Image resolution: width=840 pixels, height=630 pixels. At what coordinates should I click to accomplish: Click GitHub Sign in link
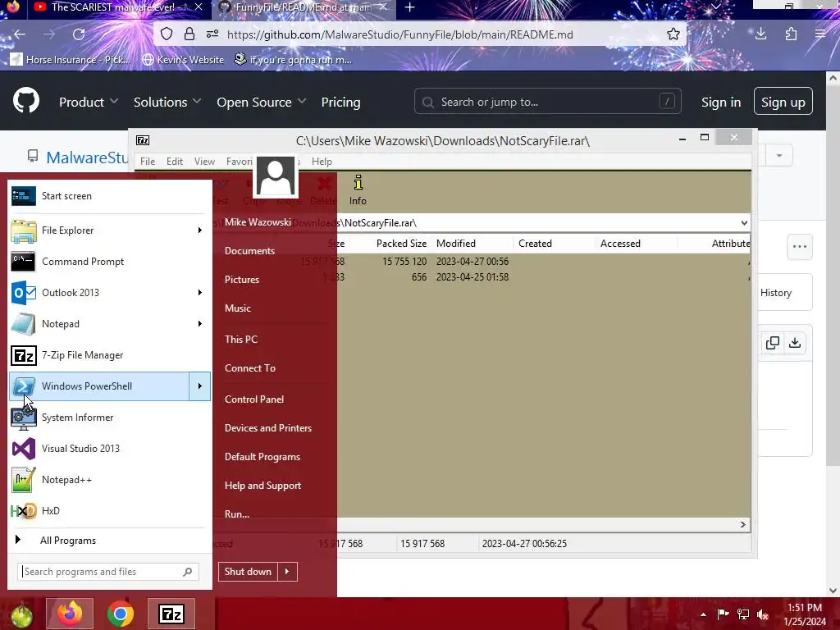[721, 102]
